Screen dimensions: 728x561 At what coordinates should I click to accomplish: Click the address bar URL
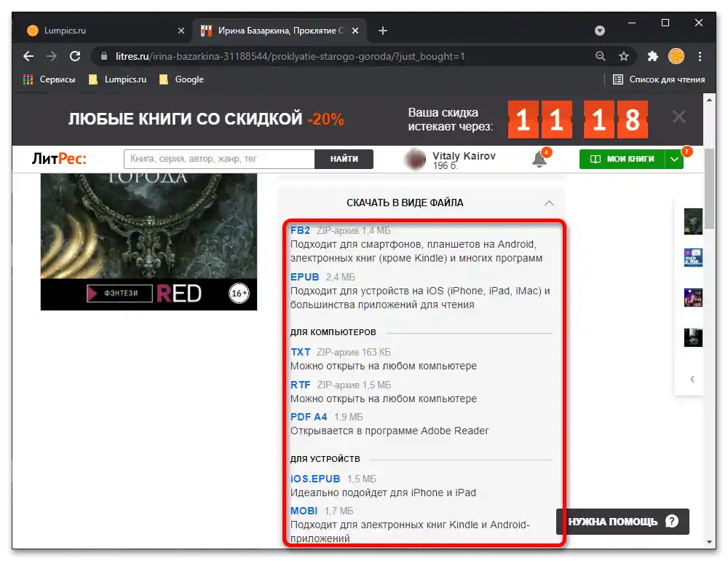tap(290, 56)
